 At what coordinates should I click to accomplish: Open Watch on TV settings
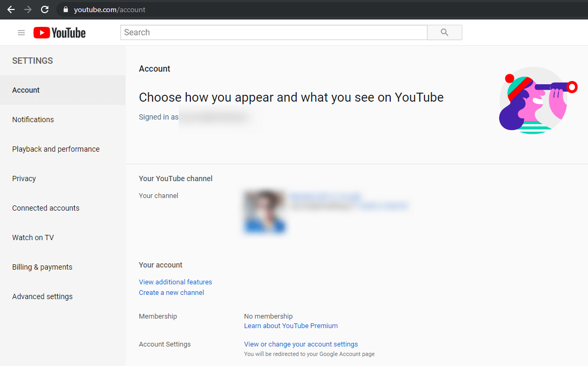pyautogui.click(x=63, y=238)
